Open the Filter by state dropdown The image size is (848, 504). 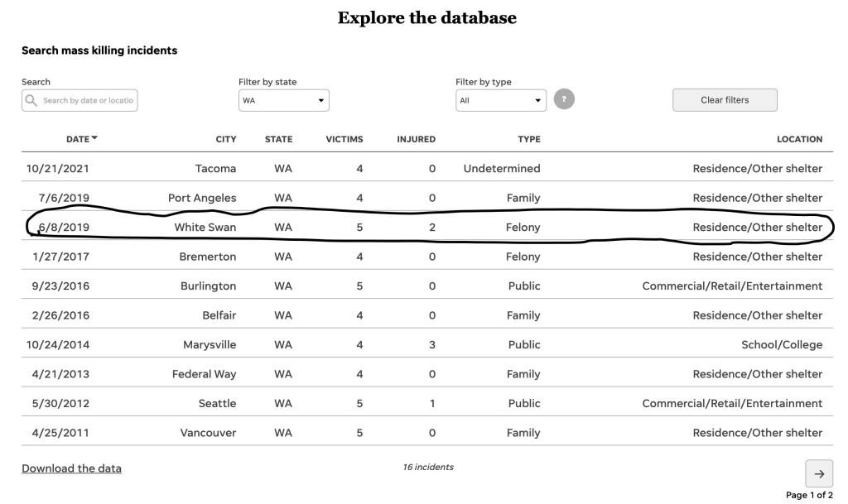click(x=284, y=100)
